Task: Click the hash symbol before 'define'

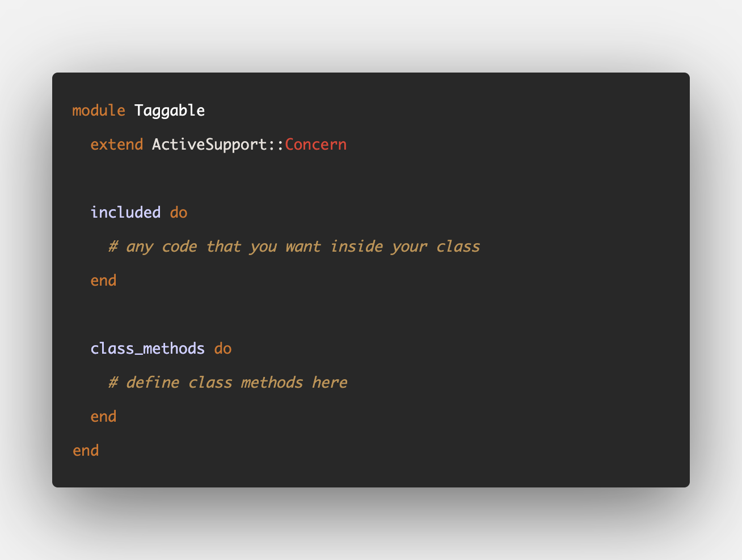Action: coord(113,383)
